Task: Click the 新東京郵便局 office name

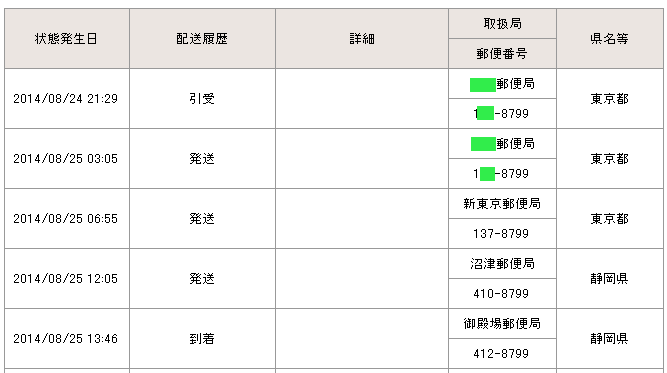Action: [x=502, y=204]
